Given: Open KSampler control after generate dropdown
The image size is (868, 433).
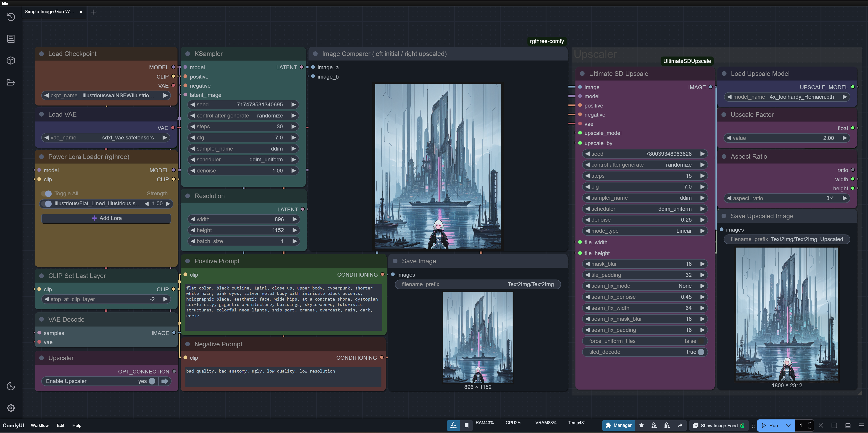Looking at the screenshot, I should [x=243, y=116].
